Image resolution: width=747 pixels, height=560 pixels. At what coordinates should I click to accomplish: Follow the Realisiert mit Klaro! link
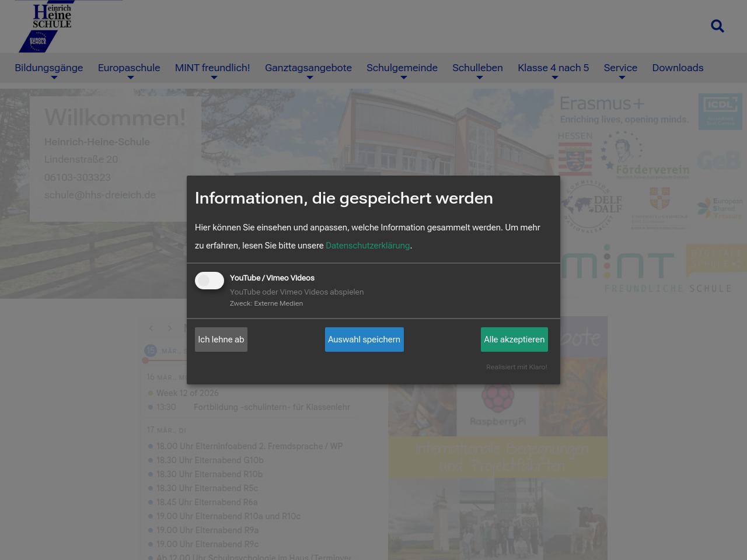coord(516,367)
